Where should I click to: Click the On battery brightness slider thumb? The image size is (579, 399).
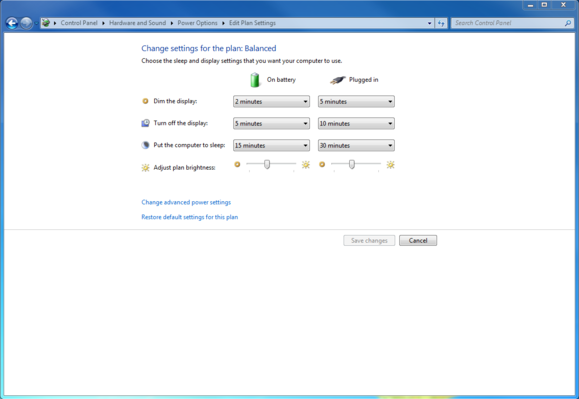267,164
